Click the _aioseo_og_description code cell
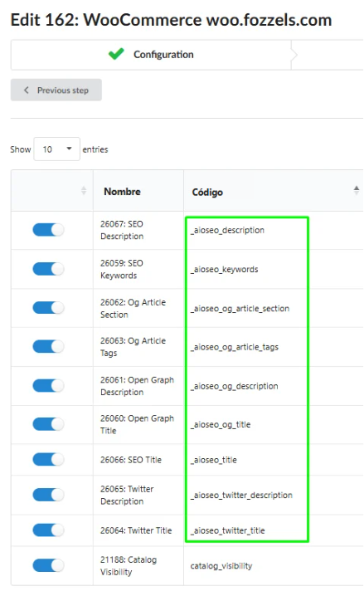The height and width of the screenshot is (591, 364). click(234, 386)
